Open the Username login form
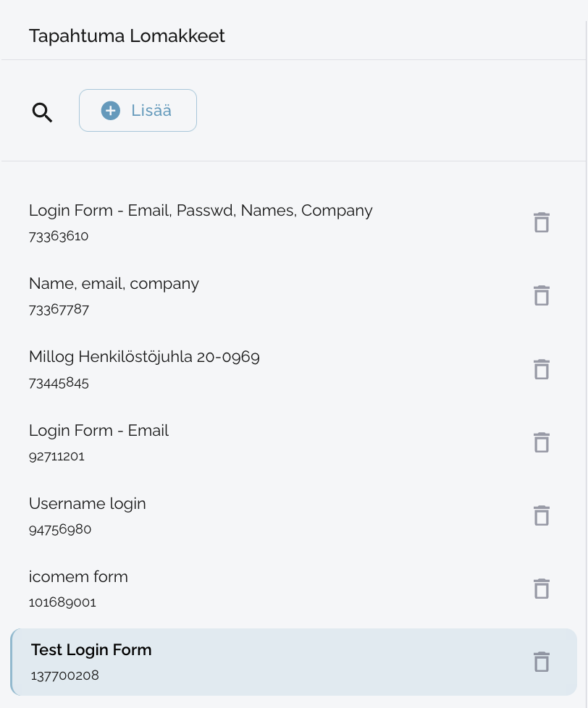Image resolution: width=588 pixels, height=708 pixels. pos(87,504)
